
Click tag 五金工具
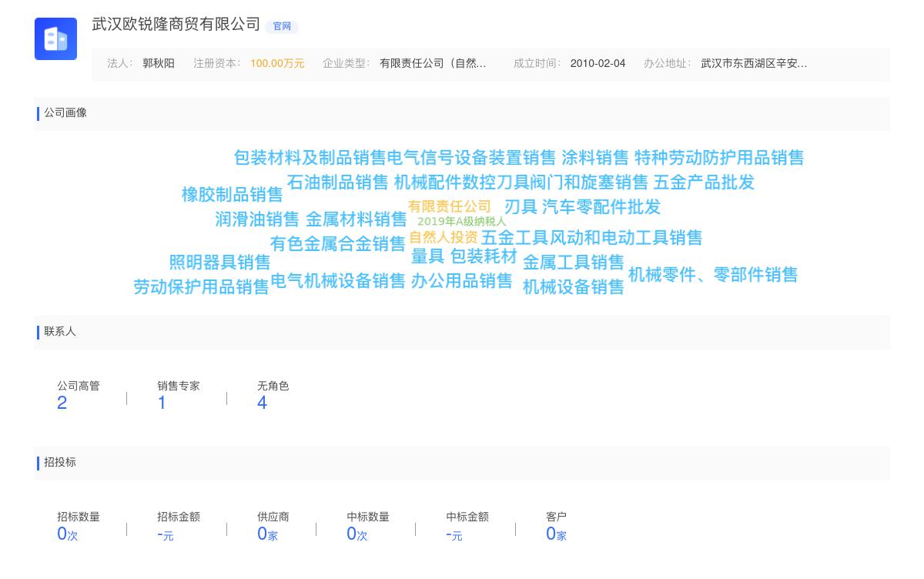click(515, 238)
